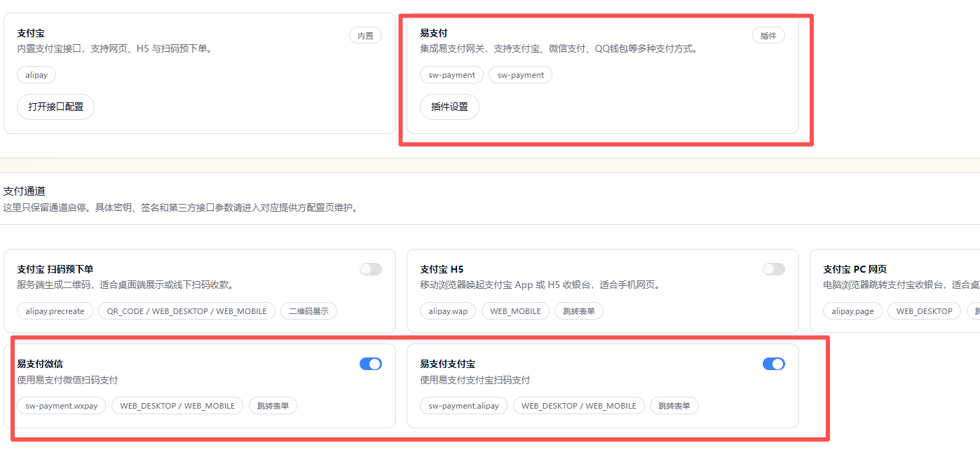Click the alipay.wap tag
Screen dimensions: 980x450
coord(448,311)
